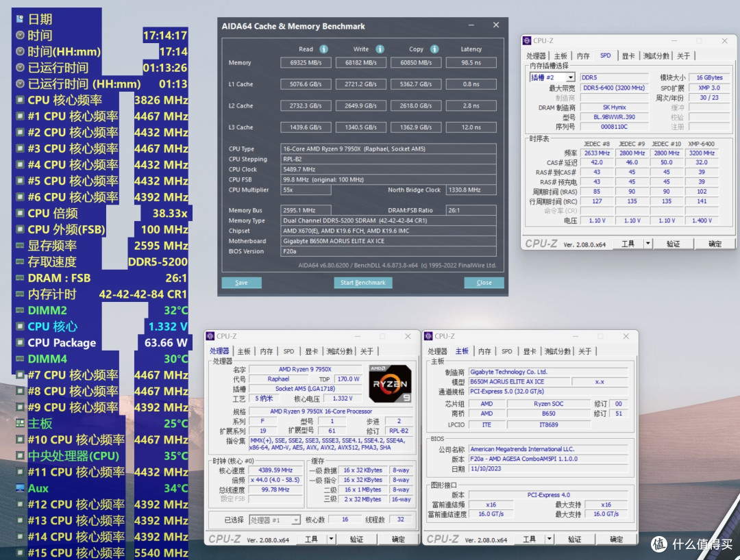Click Start Benchmark in AIDA64
Viewport: 740px width, 560px height.
tap(363, 283)
